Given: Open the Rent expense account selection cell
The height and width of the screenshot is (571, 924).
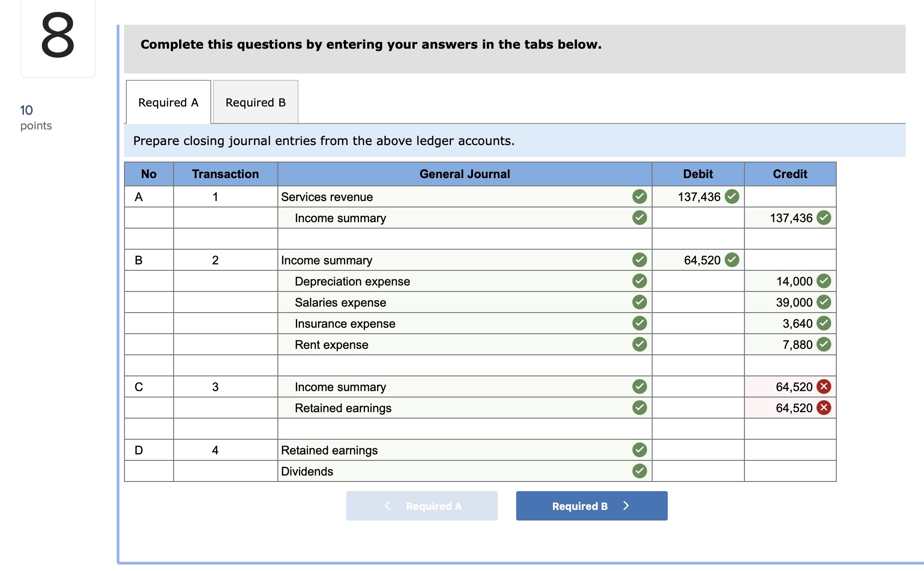Looking at the screenshot, I should (455, 345).
